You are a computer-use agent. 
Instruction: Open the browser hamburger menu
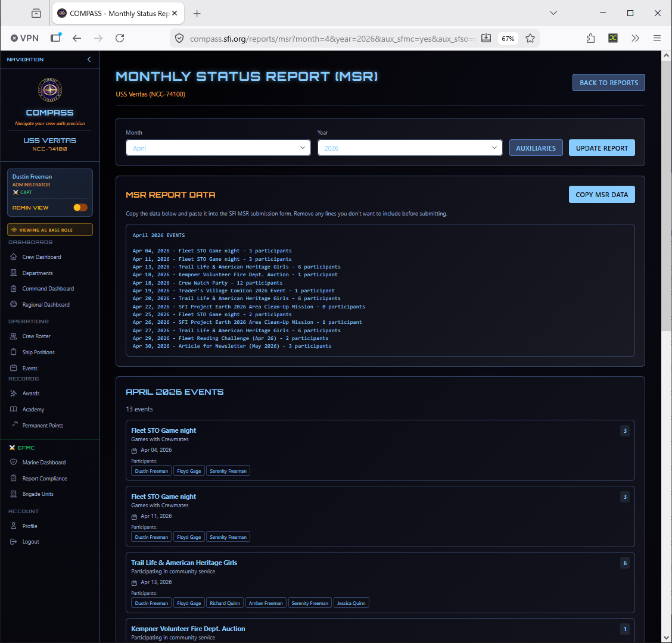point(657,38)
